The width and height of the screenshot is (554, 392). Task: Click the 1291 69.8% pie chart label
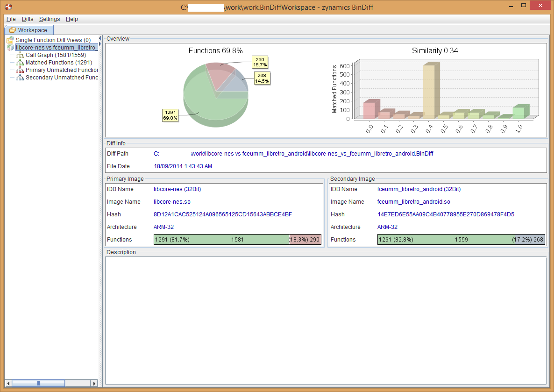(x=170, y=115)
